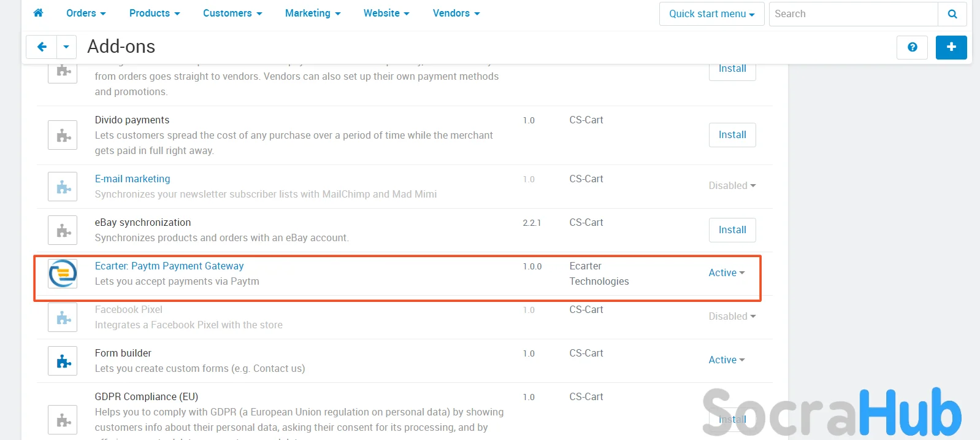The width and height of the screenshot is (980, 440).
Task: Install the Divido payments add-on
Action: [732, 135]
